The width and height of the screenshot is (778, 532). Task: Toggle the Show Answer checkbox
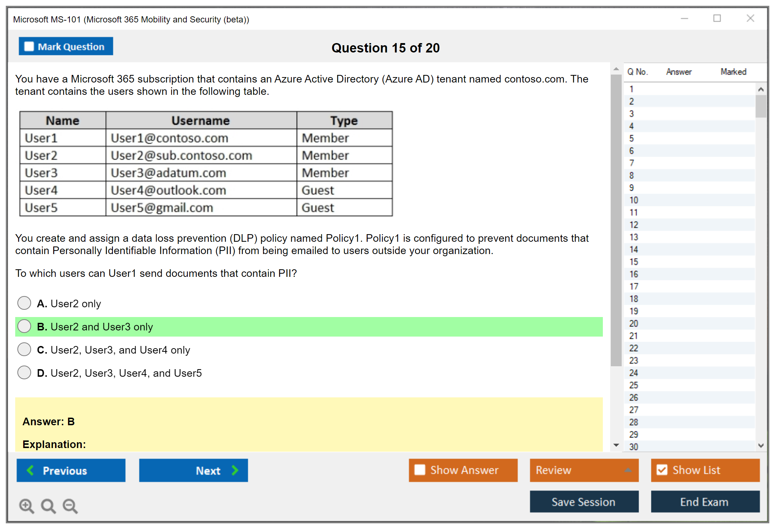click(x=420, y=470)
